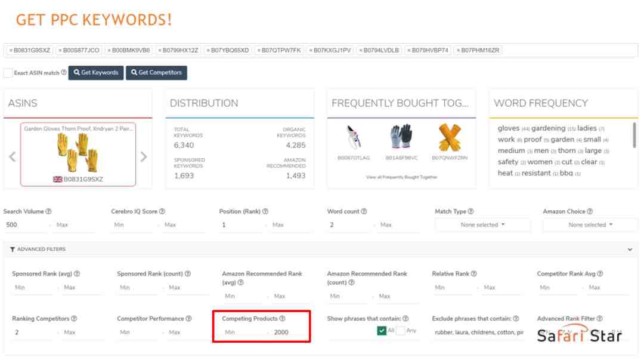
Task: Select the word 'gloves' in Word Frequency
Action: point(509,128)
